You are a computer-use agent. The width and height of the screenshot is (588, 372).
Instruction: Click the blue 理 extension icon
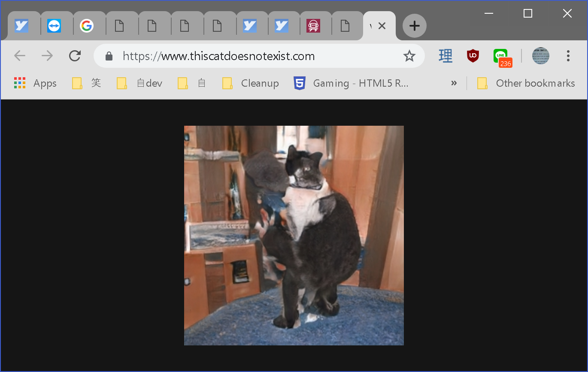446,56
